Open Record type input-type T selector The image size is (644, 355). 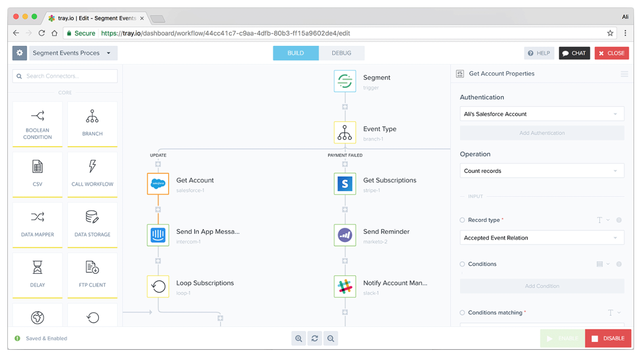(x=603, y=220)
